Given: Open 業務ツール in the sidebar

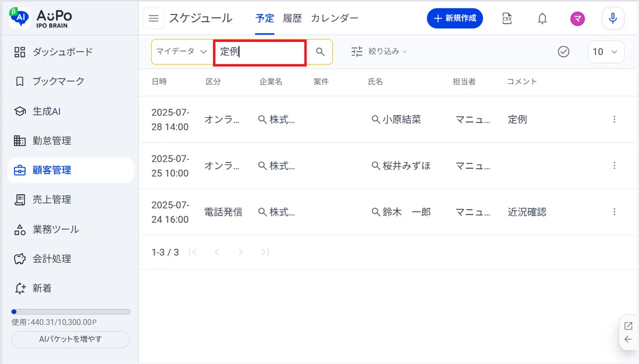Looking at the screenshot, I should tap(71, 229).
